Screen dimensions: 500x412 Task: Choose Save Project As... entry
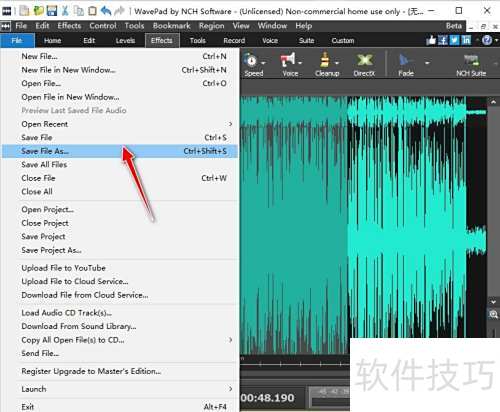coord(120,250)
